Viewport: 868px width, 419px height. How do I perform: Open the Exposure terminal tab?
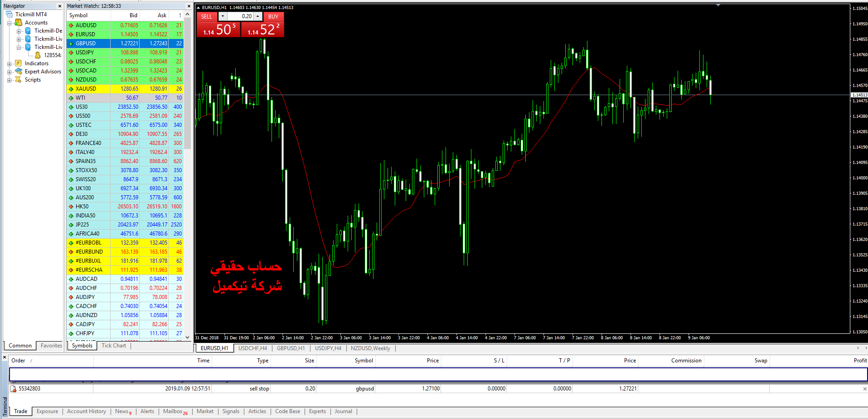48,411
